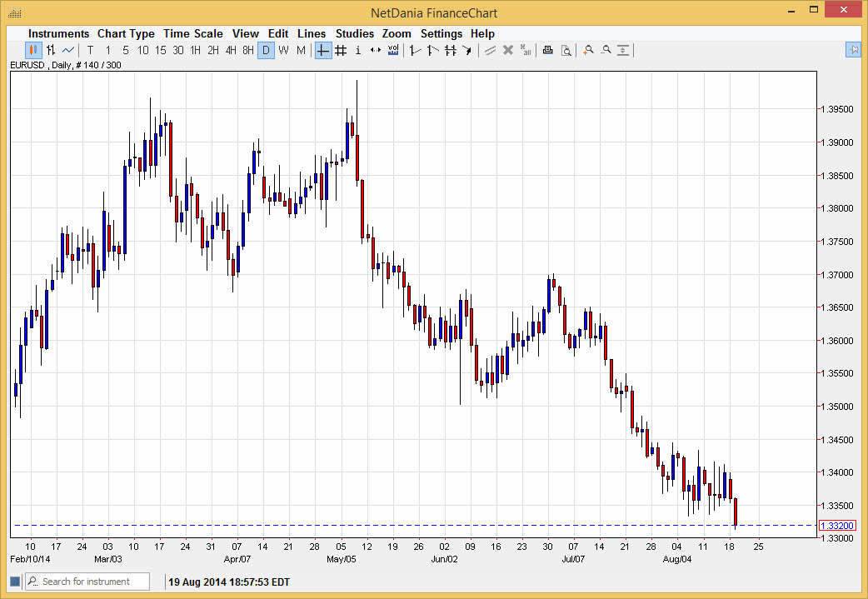Enable the crosshair cursor tool
Viewport: 868px width, 599px height.
pos(322,50)
